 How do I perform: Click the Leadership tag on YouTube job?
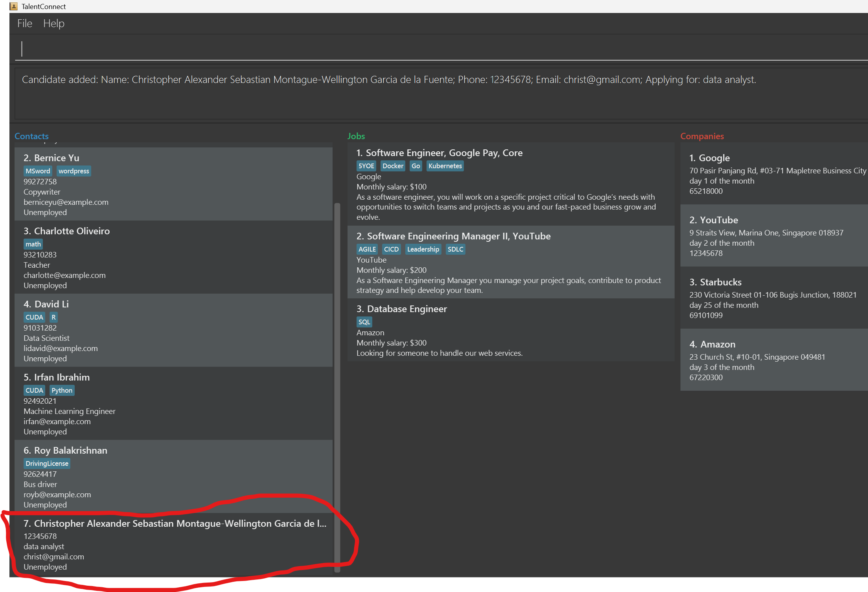coord(423,249)
